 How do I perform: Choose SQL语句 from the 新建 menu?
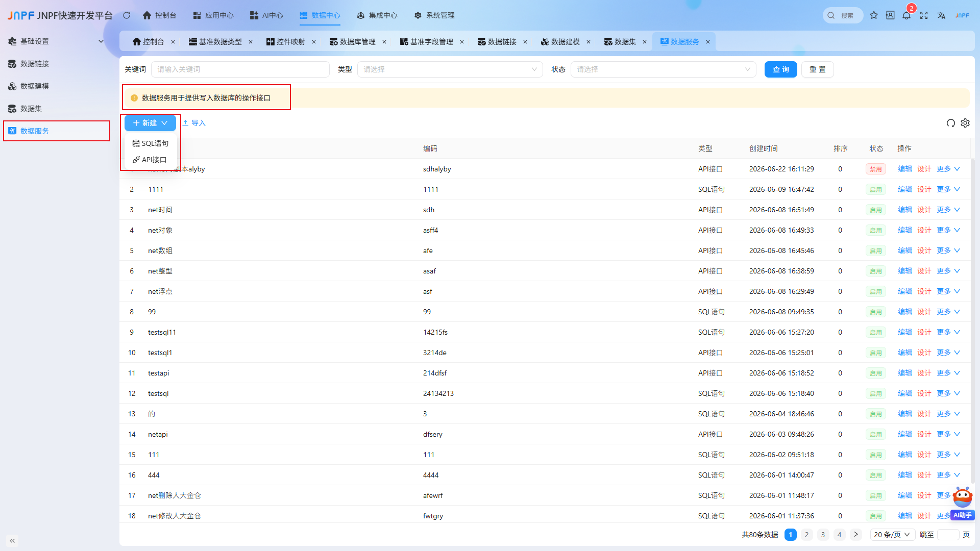pyautogui.click(x=151, y=143)
